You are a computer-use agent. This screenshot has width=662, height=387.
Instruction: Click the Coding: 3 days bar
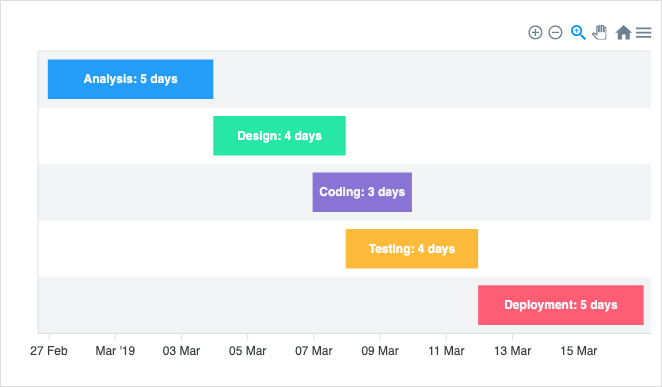(362, 192)
